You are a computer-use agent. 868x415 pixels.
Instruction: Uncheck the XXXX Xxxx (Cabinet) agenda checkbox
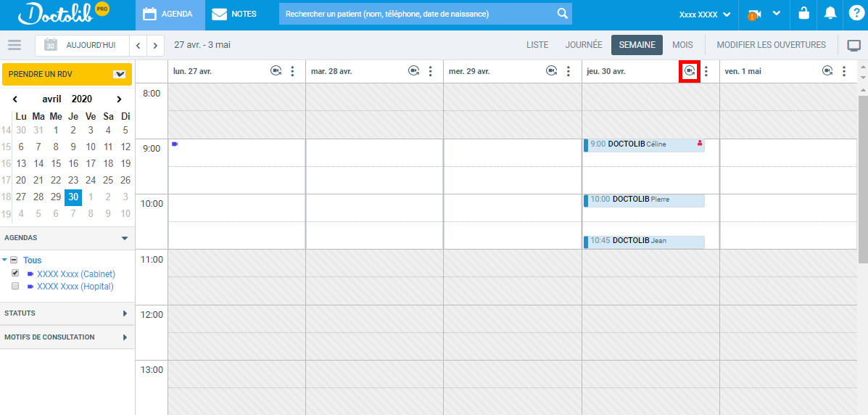[x=15, y=274]
